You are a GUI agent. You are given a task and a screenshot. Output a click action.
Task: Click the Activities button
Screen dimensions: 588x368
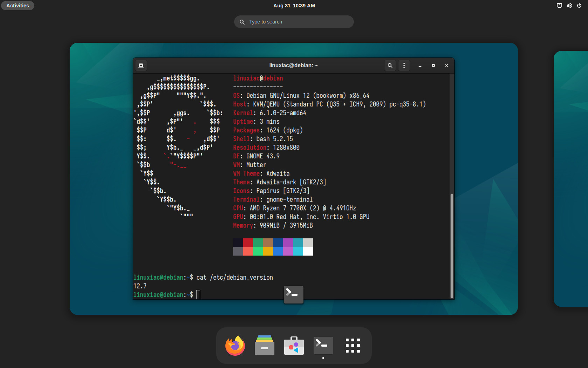coord(17,6)
